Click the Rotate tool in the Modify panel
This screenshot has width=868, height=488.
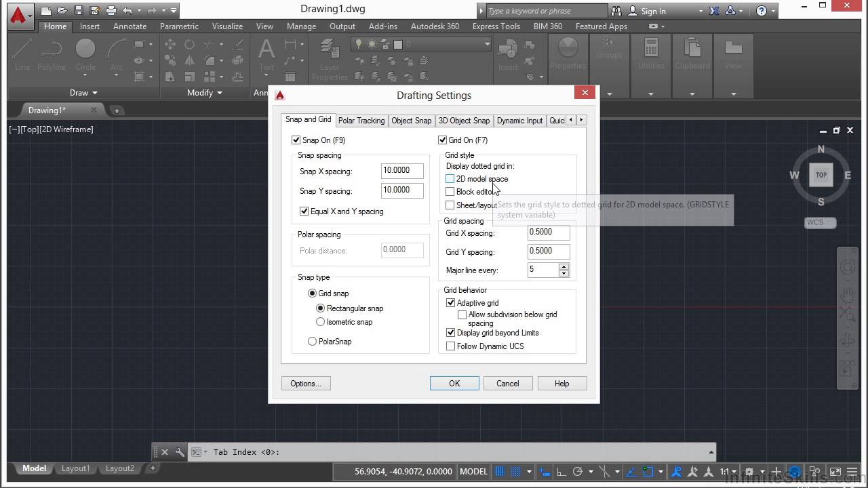tap(189, 44)
